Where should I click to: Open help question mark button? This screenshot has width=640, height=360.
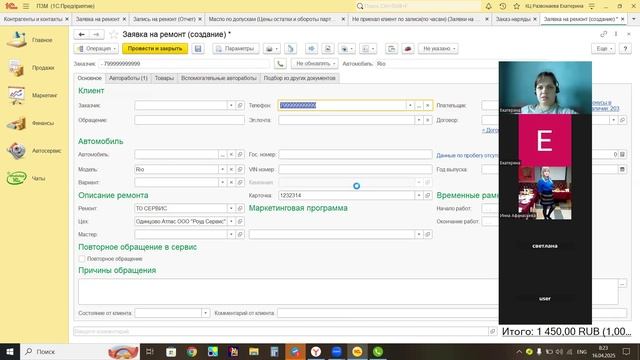(x=625, y=49)
